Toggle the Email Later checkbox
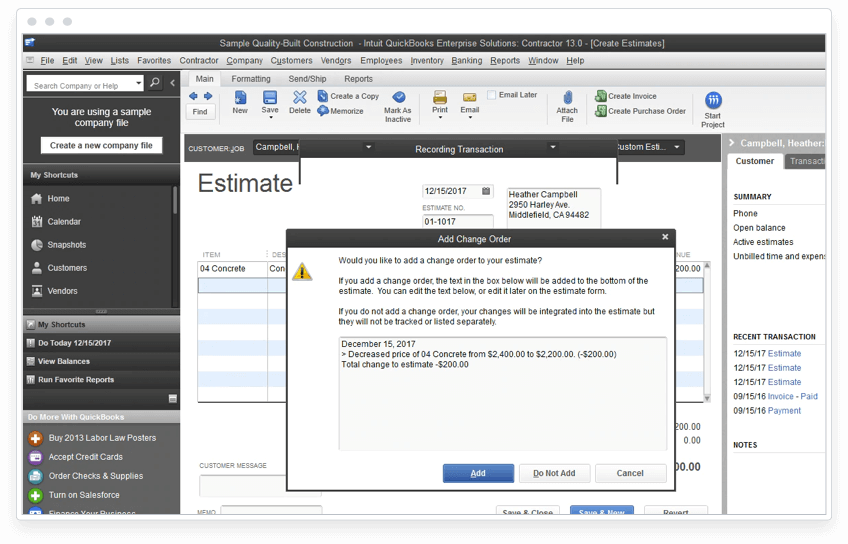 pos(492,95)
